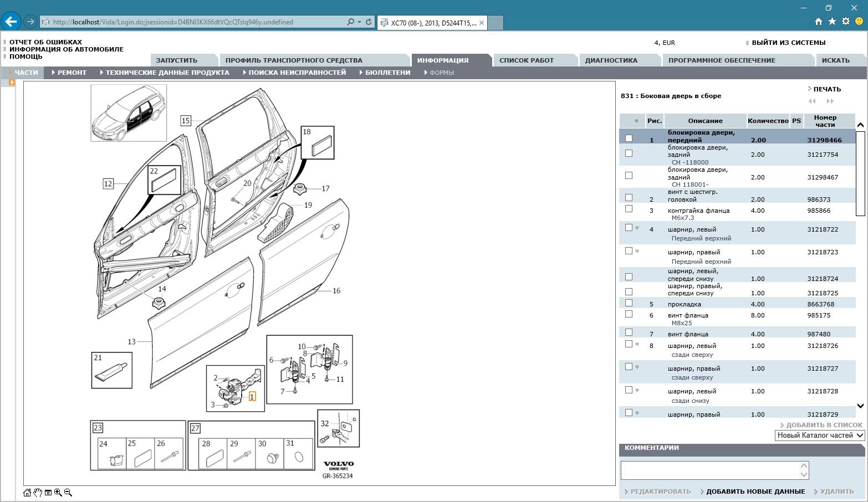868x502 pixels.
Task: Check box for part 8663768
Action: [x=629, y=303]
